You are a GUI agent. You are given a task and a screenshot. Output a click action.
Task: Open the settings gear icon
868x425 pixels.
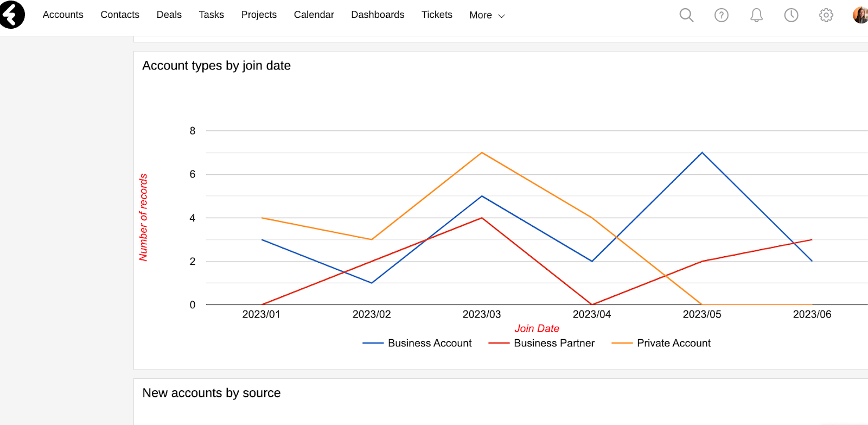(x=826, y=15)
